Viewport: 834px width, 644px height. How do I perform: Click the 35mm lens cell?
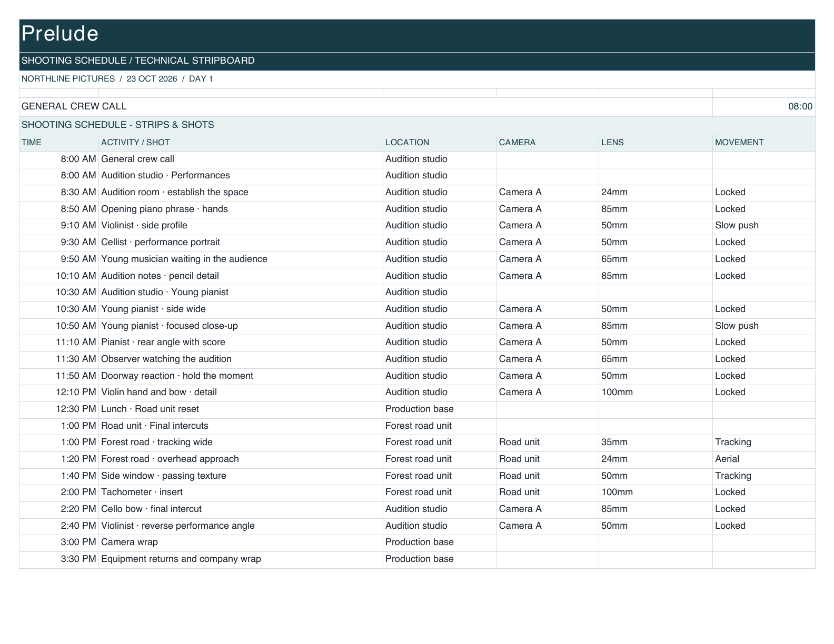[x=656, y=442]
